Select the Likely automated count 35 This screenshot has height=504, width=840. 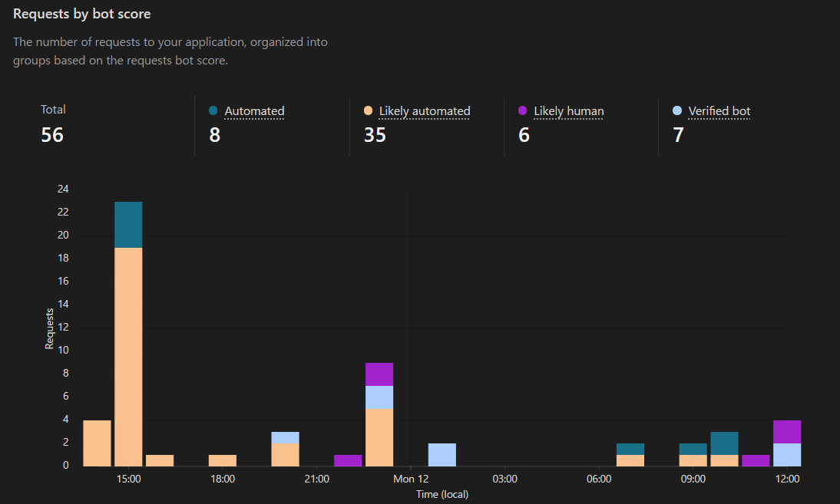pos(375,135)
